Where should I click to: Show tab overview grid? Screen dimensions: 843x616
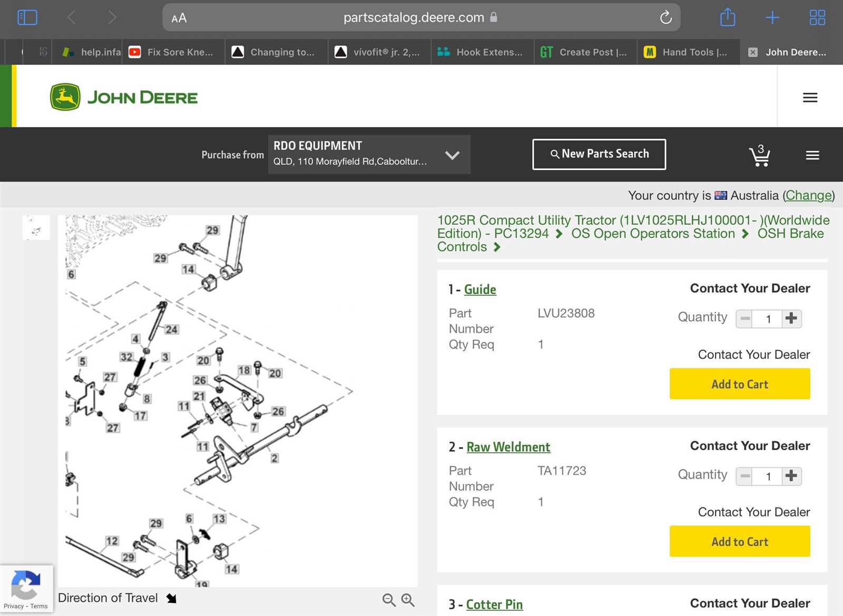pos(817,17)
